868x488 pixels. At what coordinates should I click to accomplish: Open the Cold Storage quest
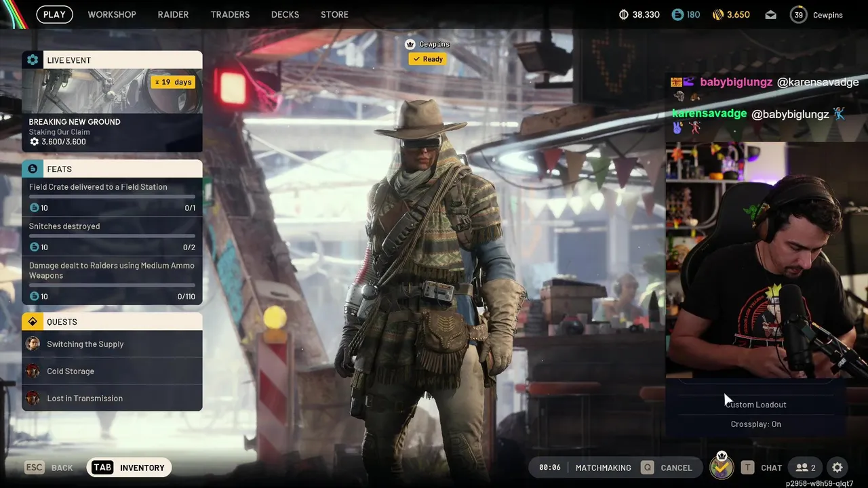click(x=112, y=371)
